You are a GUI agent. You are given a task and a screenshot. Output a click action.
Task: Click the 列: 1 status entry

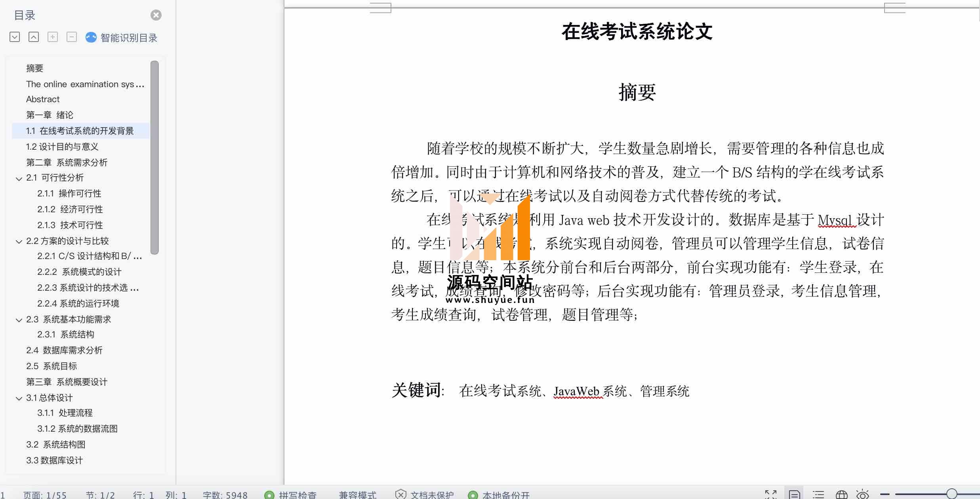(x=176, y=495)
